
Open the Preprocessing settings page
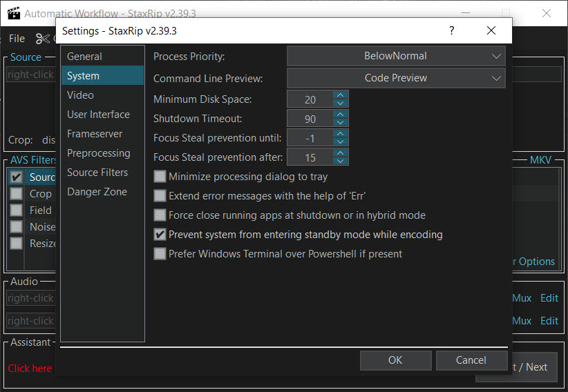pyautogui.click(x=102, y=153)
